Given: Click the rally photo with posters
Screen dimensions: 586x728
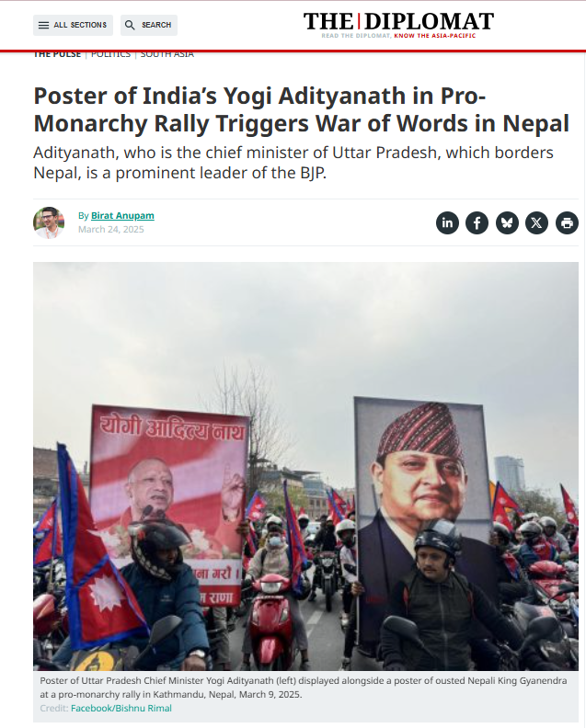Looking at the screenshot, I should tap(305, 466).
